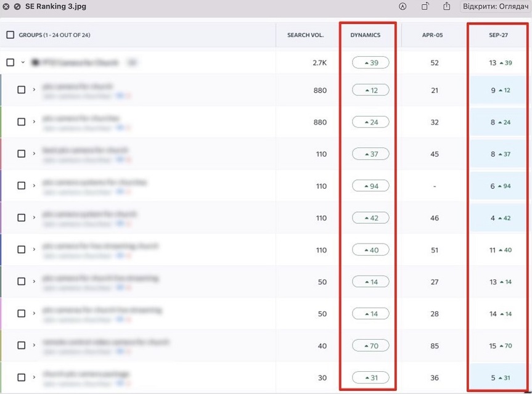Open the Share icon at the top

click(x=445, y=6)
